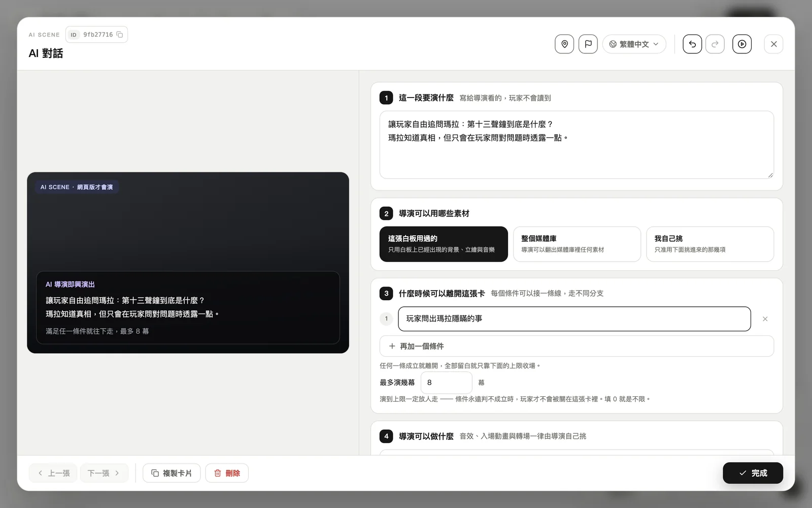
Task: Click the undo arrow button
Action: [x=692, y=44]
